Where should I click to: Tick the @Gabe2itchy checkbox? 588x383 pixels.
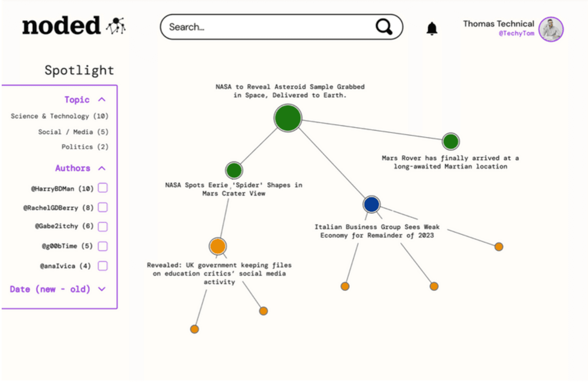pos(103,227)
